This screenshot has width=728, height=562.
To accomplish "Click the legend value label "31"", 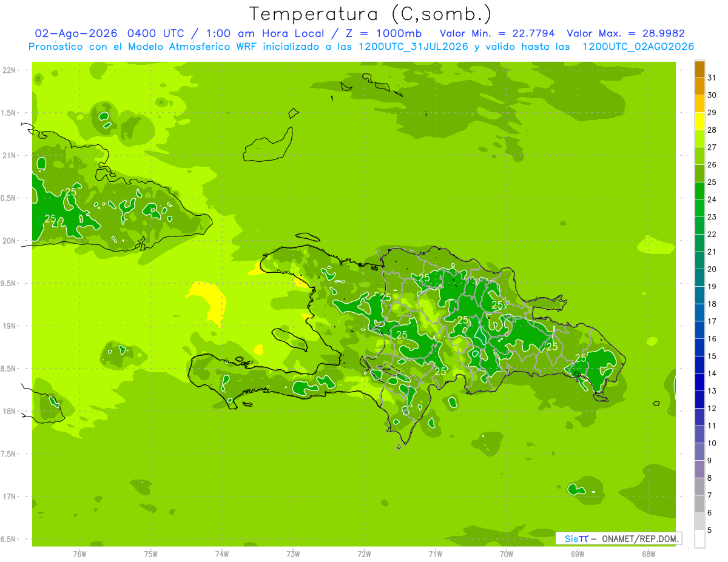I will click(712, 78).
